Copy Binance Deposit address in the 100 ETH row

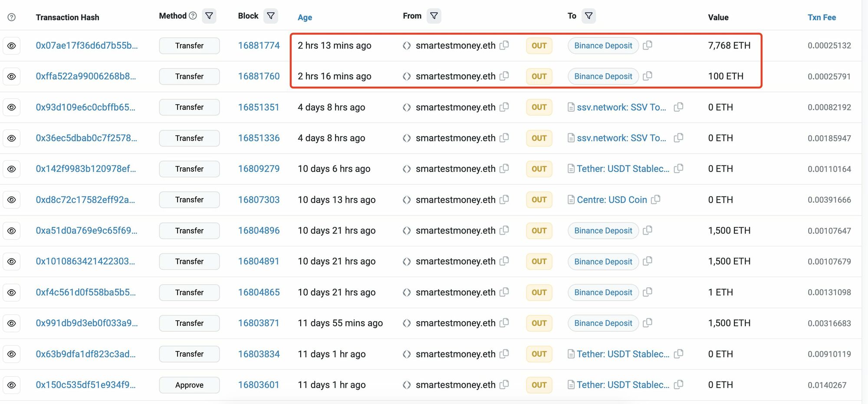point(648,76)
